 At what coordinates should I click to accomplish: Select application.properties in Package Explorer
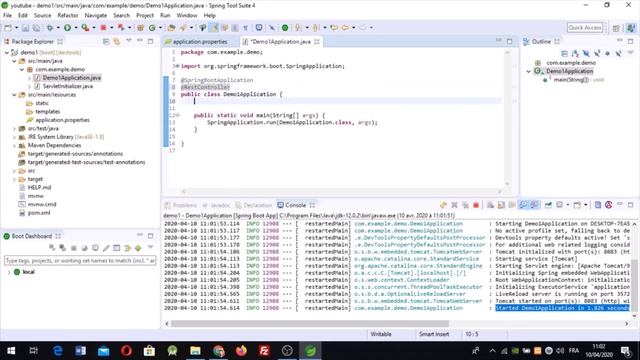(62, 120)
